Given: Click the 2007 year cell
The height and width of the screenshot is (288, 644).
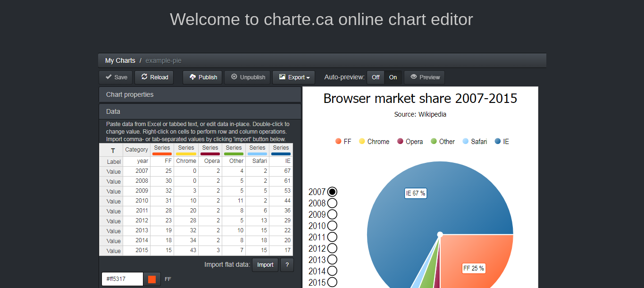Looking at the screenshot, I should (137, 171).
